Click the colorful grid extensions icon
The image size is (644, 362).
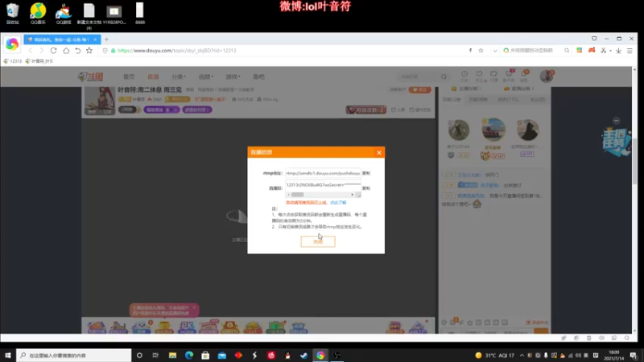pos(579,51)
